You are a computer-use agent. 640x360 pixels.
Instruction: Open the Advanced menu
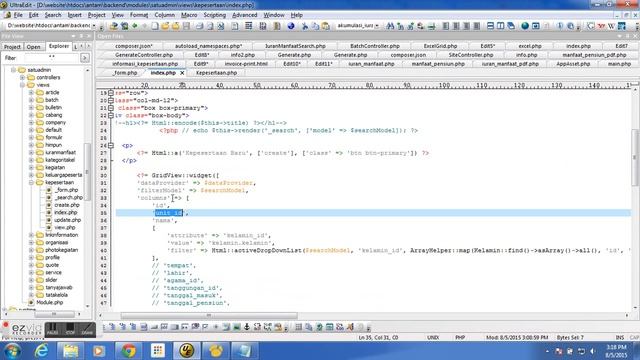[244, 15]
